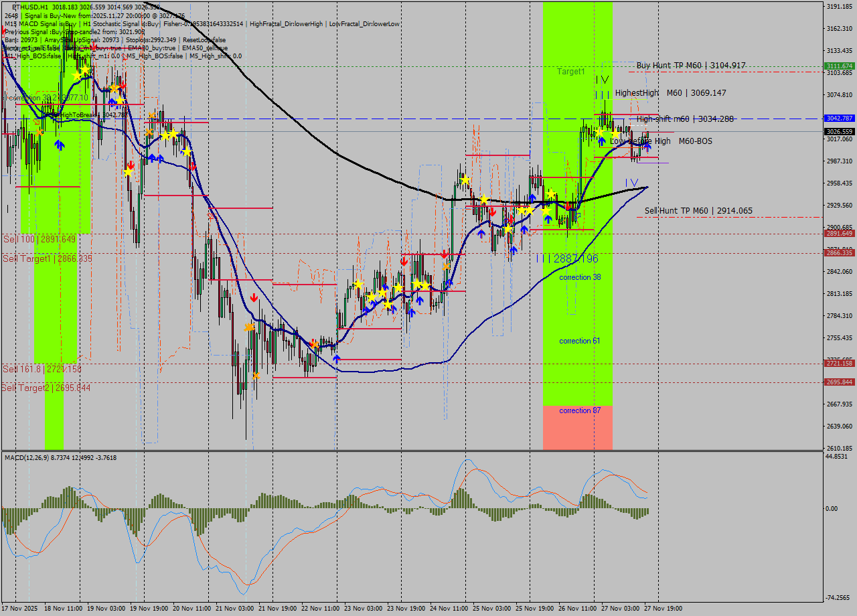Click the red down arrow near the 24 Nov candles
Screen dimensions: 857x616
click(x=443, y=254)
